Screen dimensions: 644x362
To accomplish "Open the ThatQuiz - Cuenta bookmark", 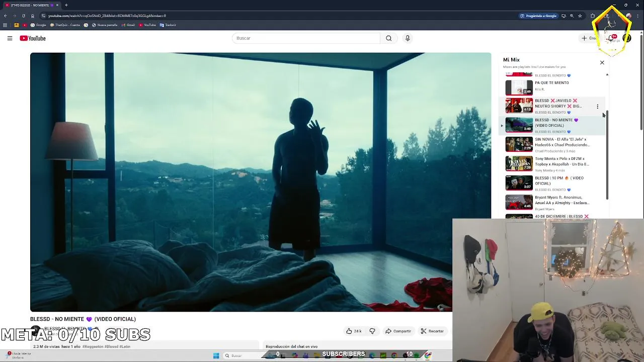I will click(x=65, y=25).
